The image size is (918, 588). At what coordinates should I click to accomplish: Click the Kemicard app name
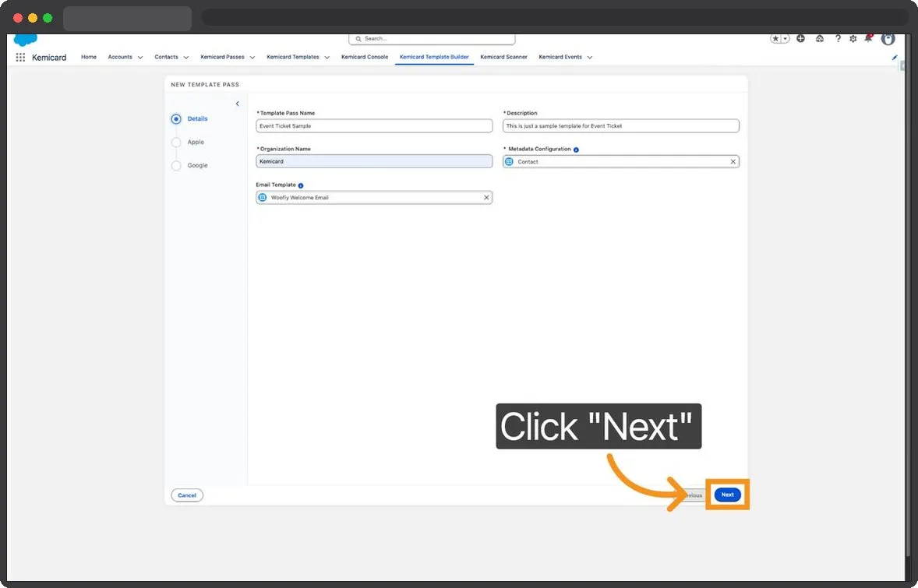coord(49,58)
